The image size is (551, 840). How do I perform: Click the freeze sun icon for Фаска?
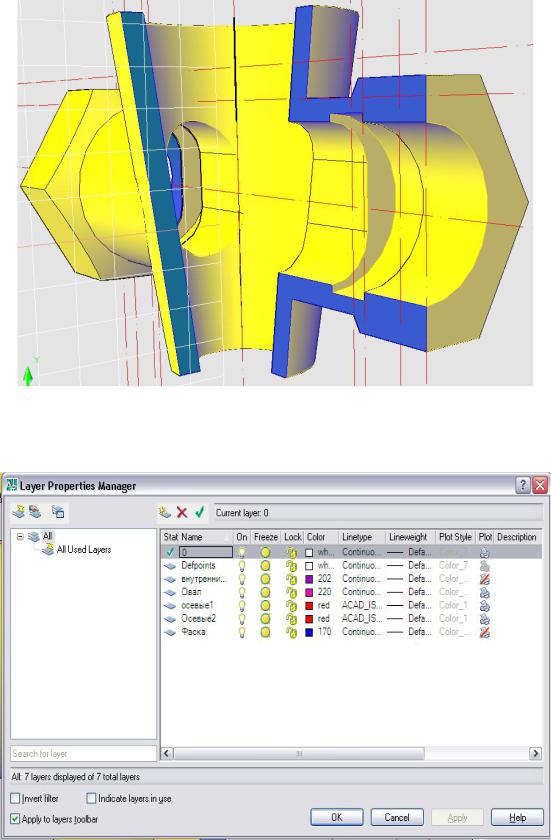[265, 632]
